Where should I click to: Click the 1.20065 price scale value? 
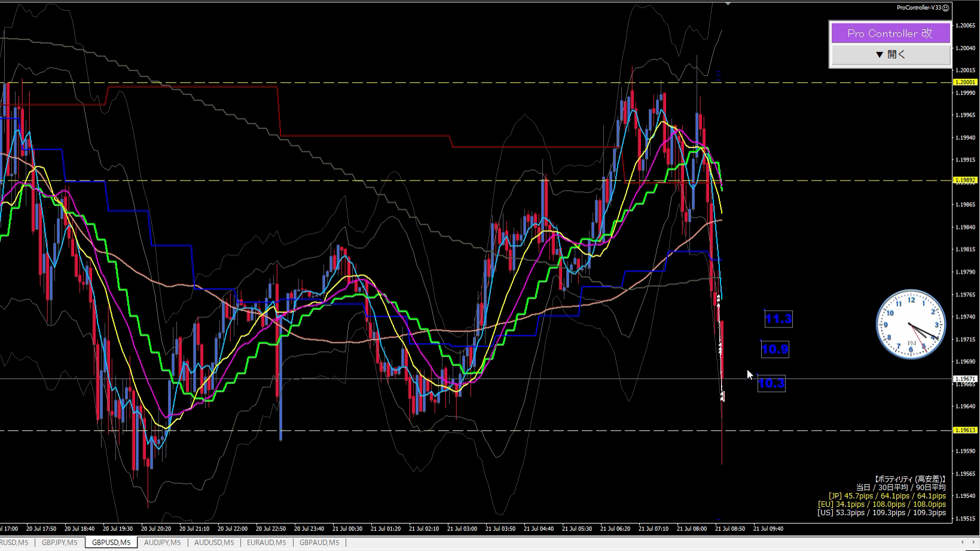966,26
